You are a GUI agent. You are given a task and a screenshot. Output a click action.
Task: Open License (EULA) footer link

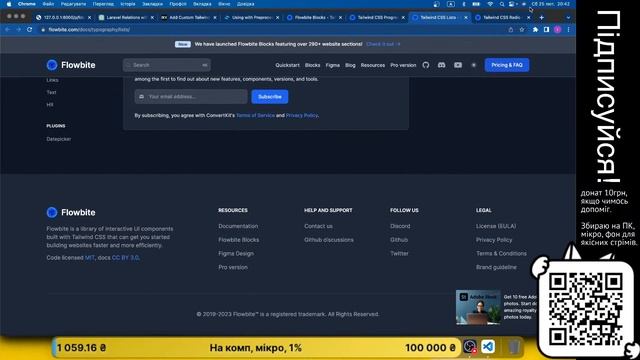[x=496, y=226]
